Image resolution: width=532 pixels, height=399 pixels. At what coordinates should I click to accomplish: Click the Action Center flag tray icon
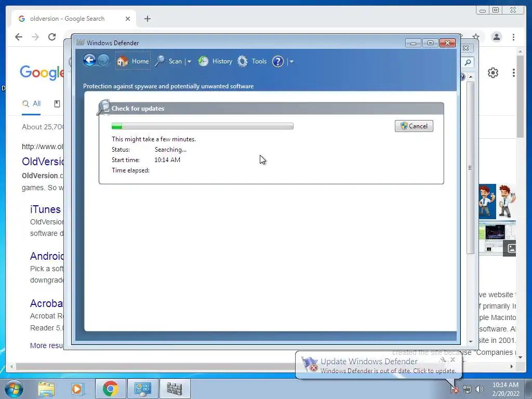click(x=455, y=390)
